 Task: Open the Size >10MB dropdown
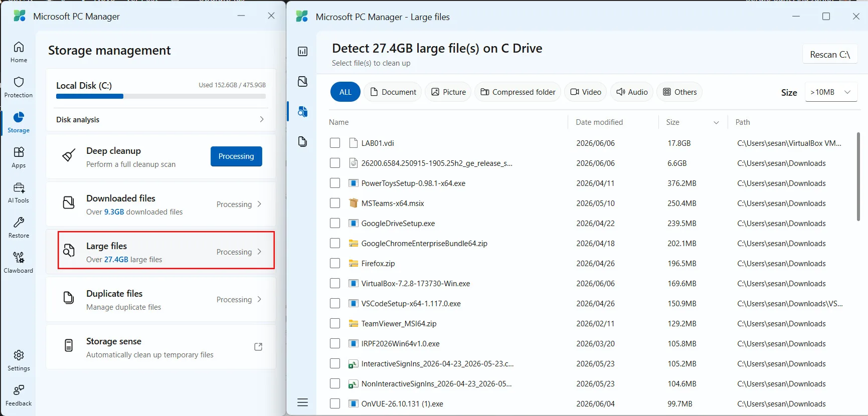point(831,92)
